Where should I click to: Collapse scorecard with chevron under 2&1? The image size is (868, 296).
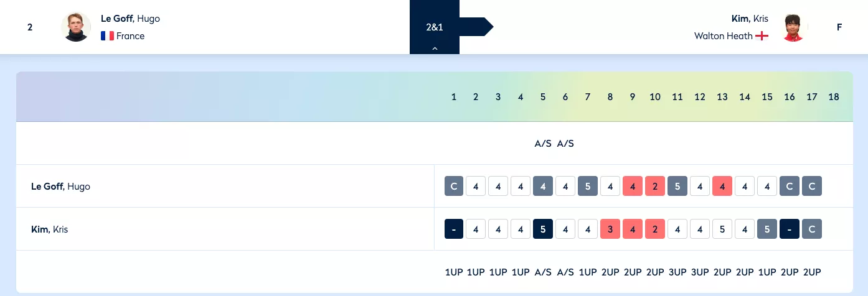pyautogui.click(x=435, y=48)
